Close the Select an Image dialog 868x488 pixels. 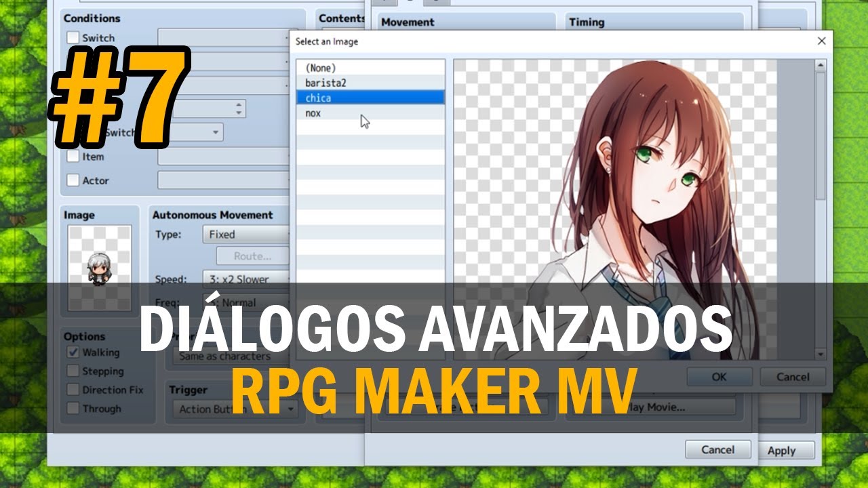[x=821, y=41]
